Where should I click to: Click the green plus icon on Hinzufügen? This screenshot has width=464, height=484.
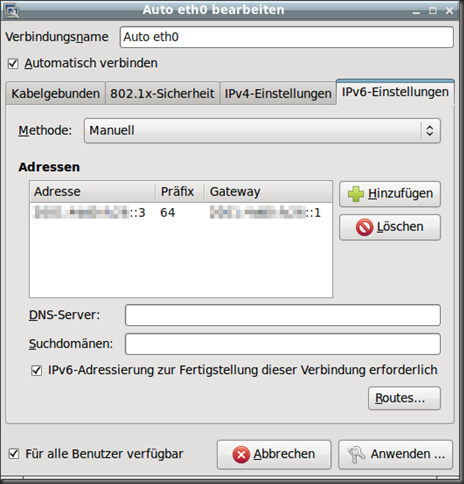[x=356, y=194]
